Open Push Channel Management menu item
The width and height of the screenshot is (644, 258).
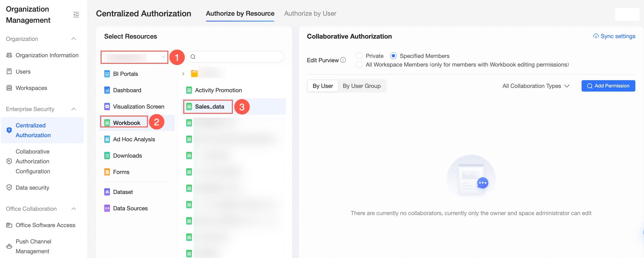[42, 246]
